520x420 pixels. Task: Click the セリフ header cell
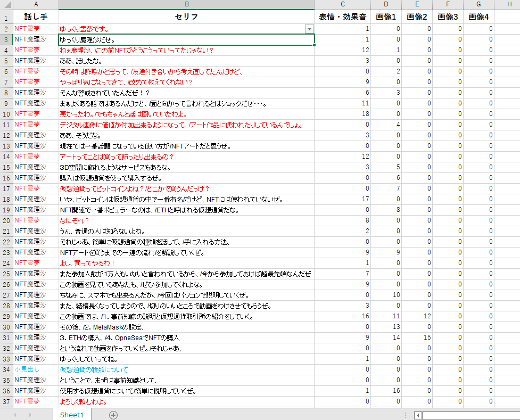coord(187,17)
